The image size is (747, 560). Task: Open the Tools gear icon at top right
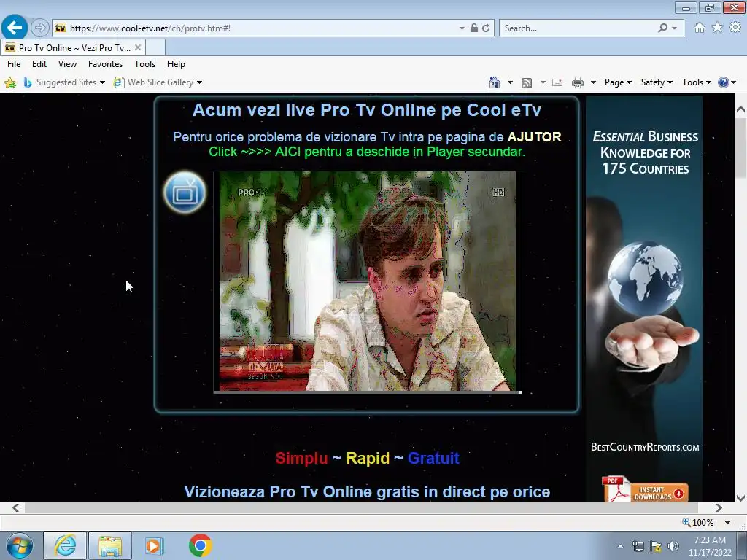pos(735,28)
